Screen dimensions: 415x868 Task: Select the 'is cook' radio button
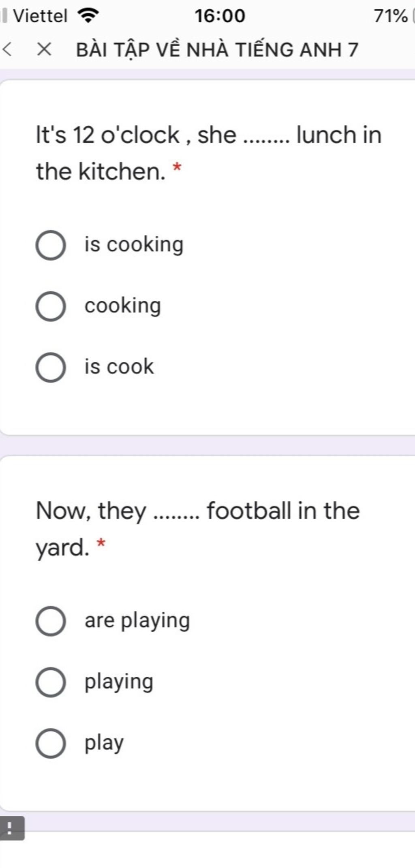(51, 367)
